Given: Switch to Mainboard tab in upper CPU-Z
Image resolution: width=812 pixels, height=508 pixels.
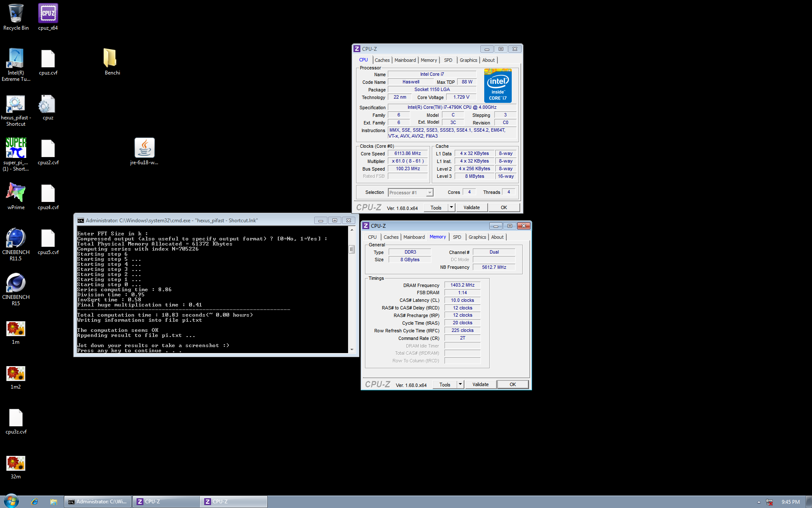Looking at the screenshot, I should coord(405,60).
